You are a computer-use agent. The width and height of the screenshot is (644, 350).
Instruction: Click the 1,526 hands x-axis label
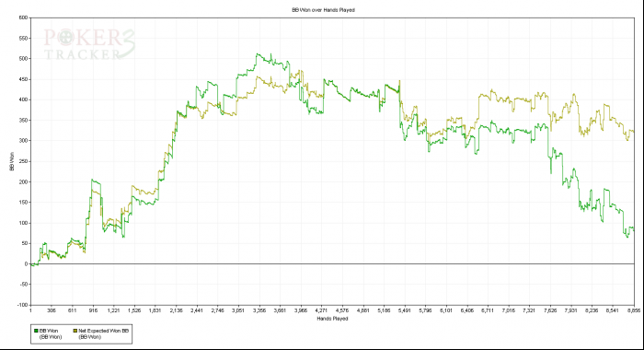tap(134, 310)
